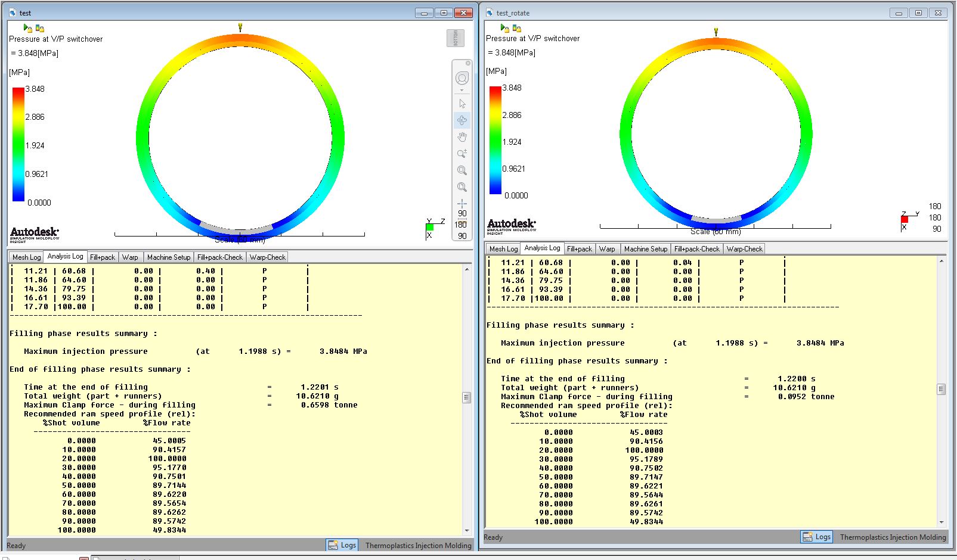Image resolution: width=957 pixels, height=560 pixels.
Task: Click the zoom to fit page icon
Action: tap(462, 187)
